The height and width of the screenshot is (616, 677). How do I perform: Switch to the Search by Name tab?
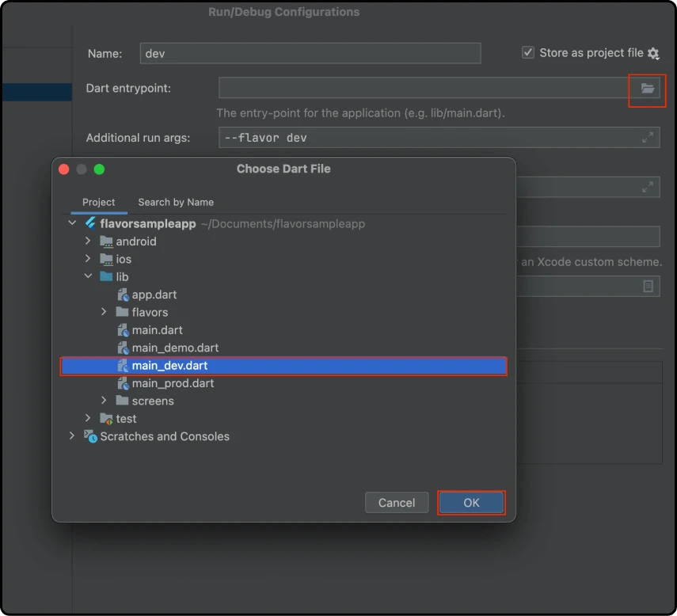point(176,202)
